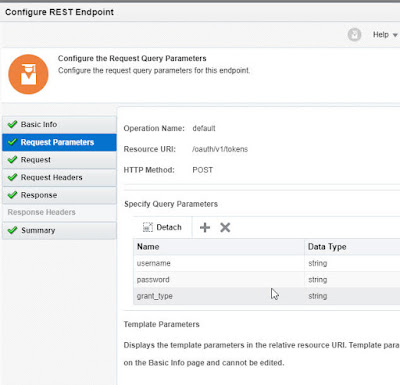The width and height of the screenshot is (400, 385).
Task: Click the Configure REST Endpoint title
Action: (59, 12)
